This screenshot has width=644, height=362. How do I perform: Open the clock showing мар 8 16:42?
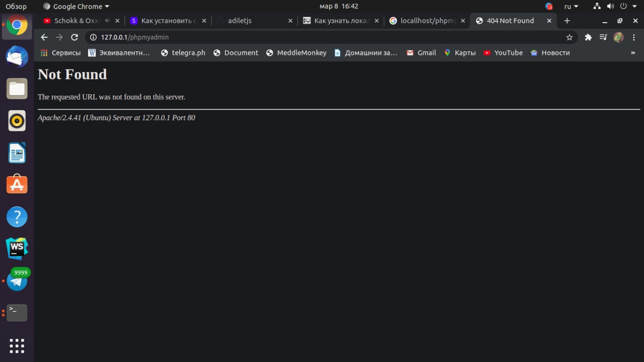[x=339, y=7]
